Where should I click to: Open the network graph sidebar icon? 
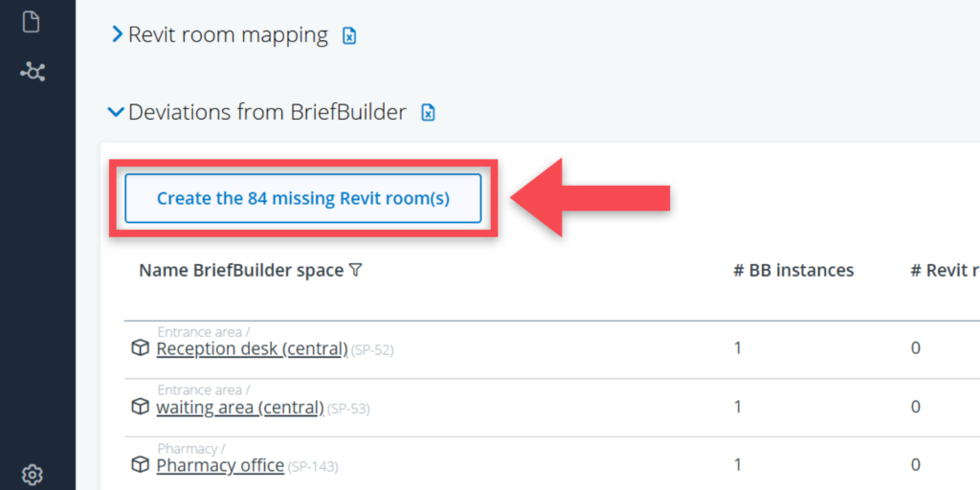click(32, 72)
